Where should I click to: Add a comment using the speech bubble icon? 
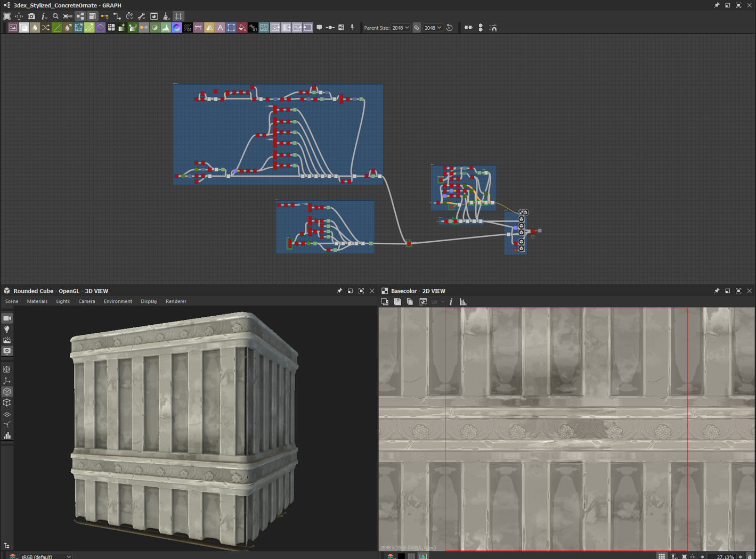(319, 28)
